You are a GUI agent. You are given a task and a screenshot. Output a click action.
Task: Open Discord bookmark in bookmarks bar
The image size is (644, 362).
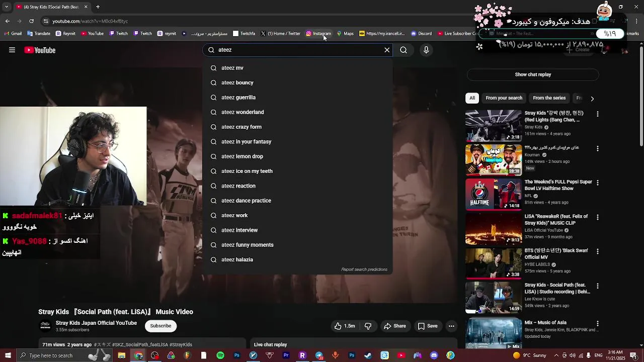click(422, 34)
